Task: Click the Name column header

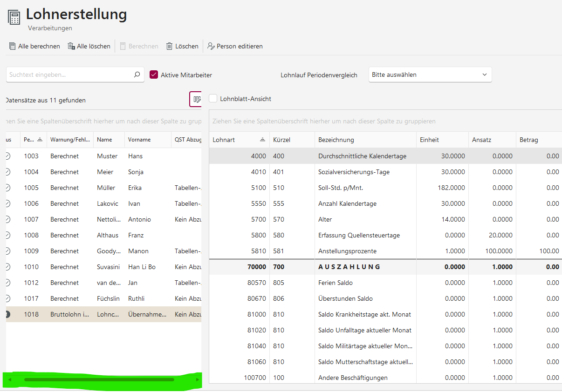Action: coord(105,140)
